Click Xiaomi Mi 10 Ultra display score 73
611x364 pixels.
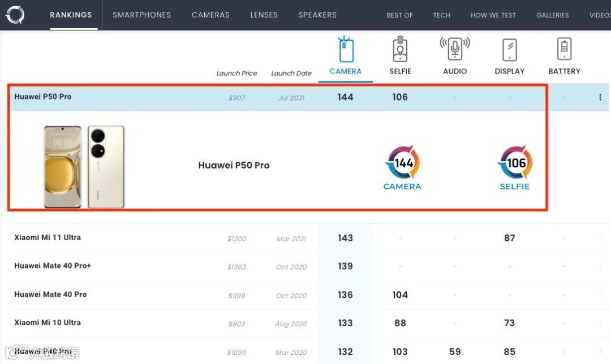pos(510,323)
